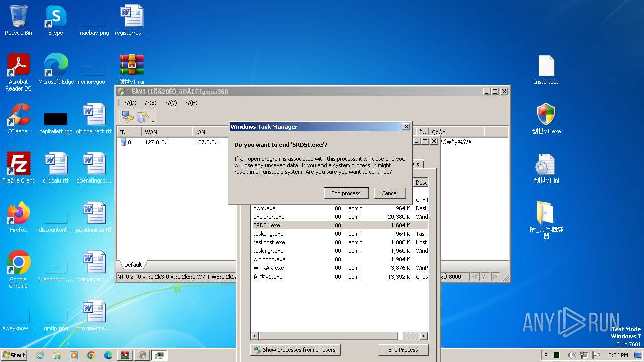
Task: Select the winlogon.exe process row
Action: 340,259
